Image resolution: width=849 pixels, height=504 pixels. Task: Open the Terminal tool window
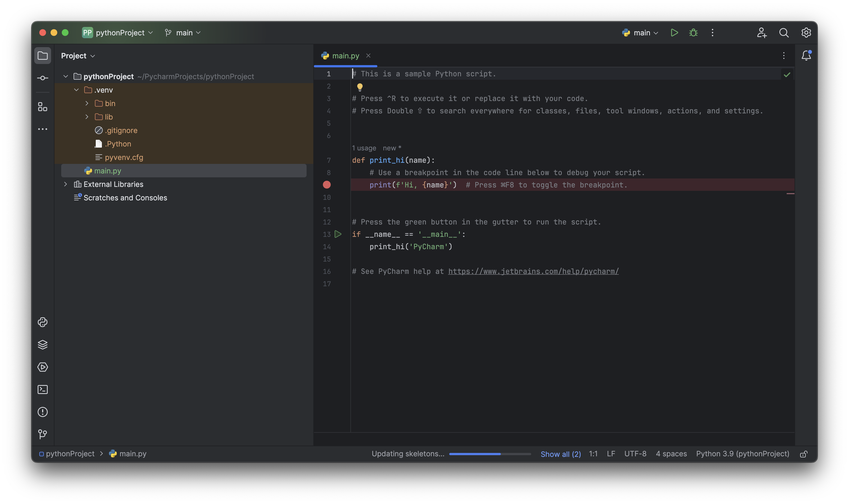point(42,390)
